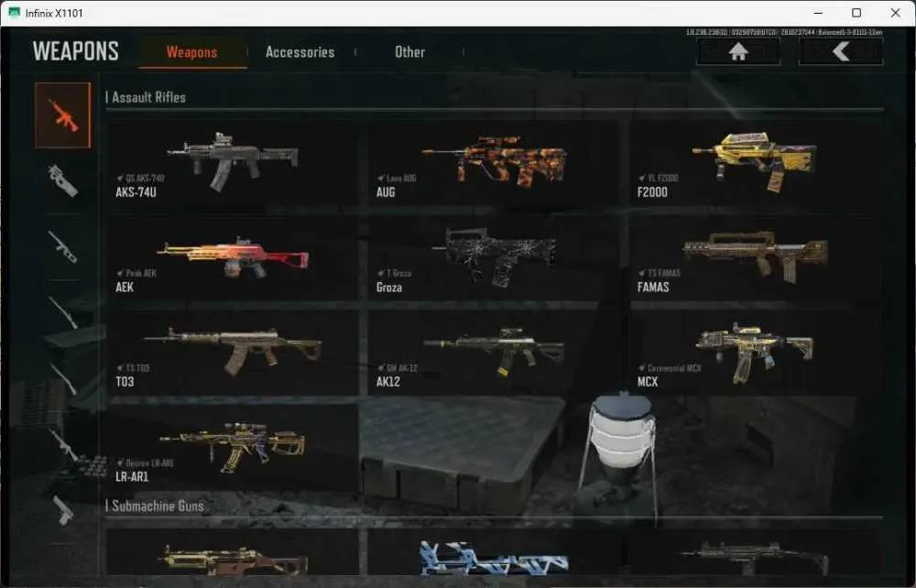Click the Assault Rifles section heading

pos(149,97)
